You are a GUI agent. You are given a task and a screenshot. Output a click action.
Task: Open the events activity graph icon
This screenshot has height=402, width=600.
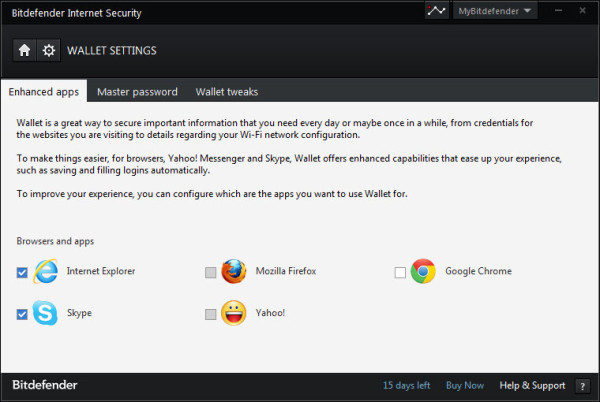point(436,11)
